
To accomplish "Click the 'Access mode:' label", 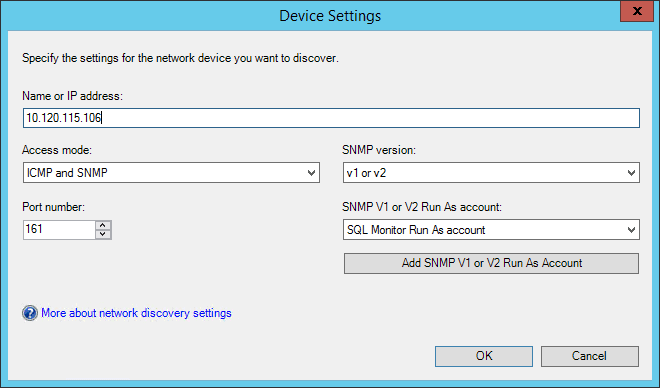I will click(x=57, y=150).
